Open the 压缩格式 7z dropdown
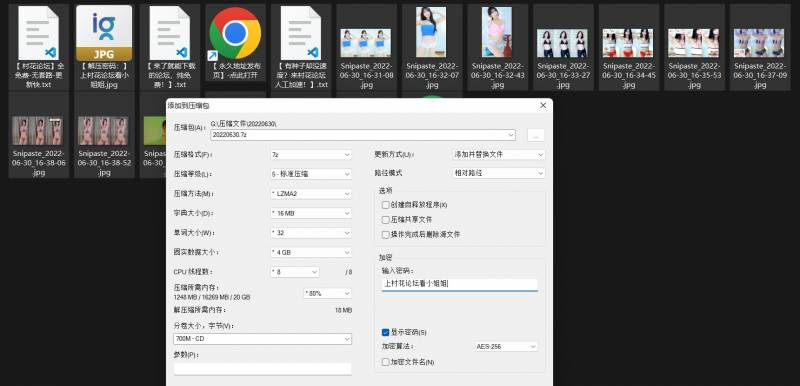 311,155
